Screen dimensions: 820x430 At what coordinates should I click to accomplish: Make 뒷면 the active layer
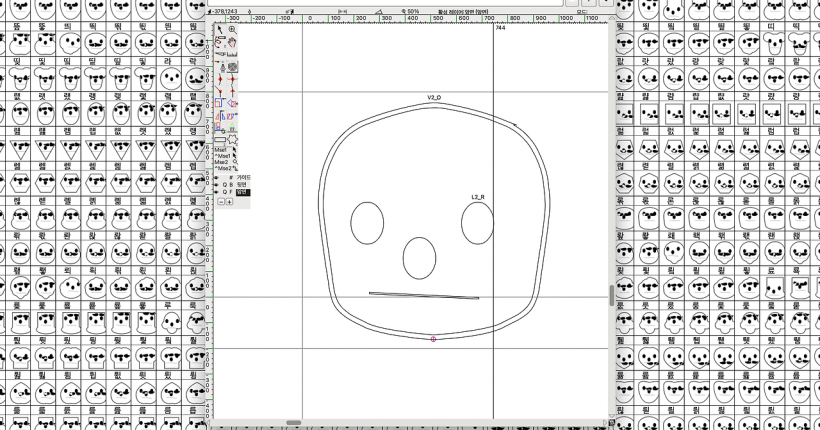241,184
